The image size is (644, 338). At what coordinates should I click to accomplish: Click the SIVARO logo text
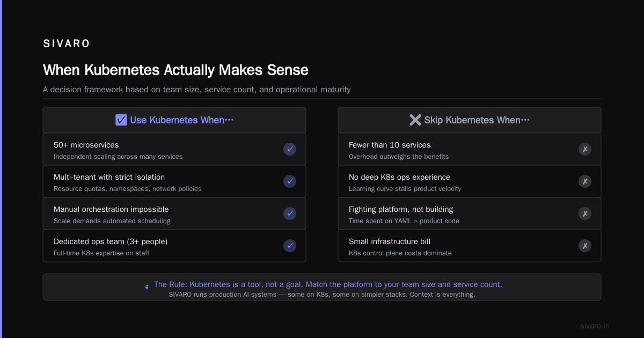(67, 44)
